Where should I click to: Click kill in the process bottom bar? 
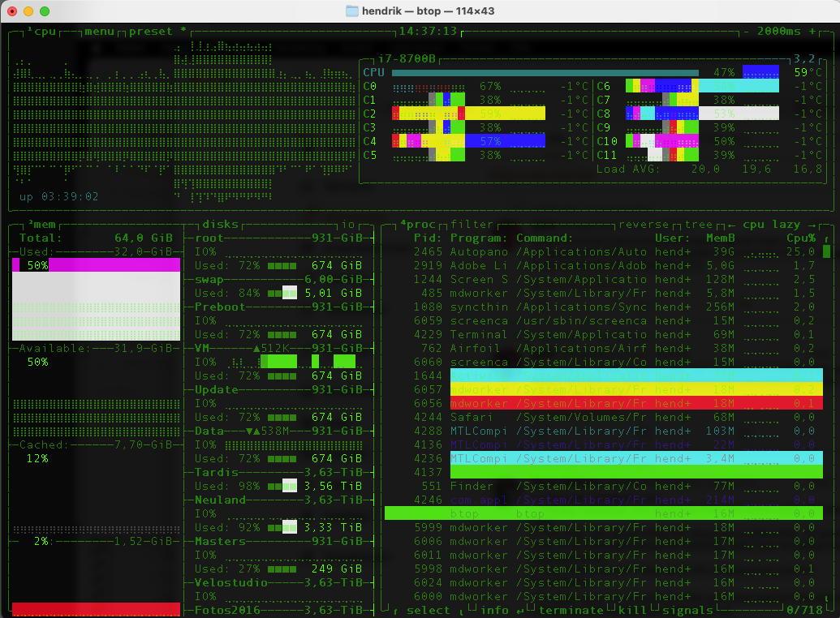[x=632, y=610]
